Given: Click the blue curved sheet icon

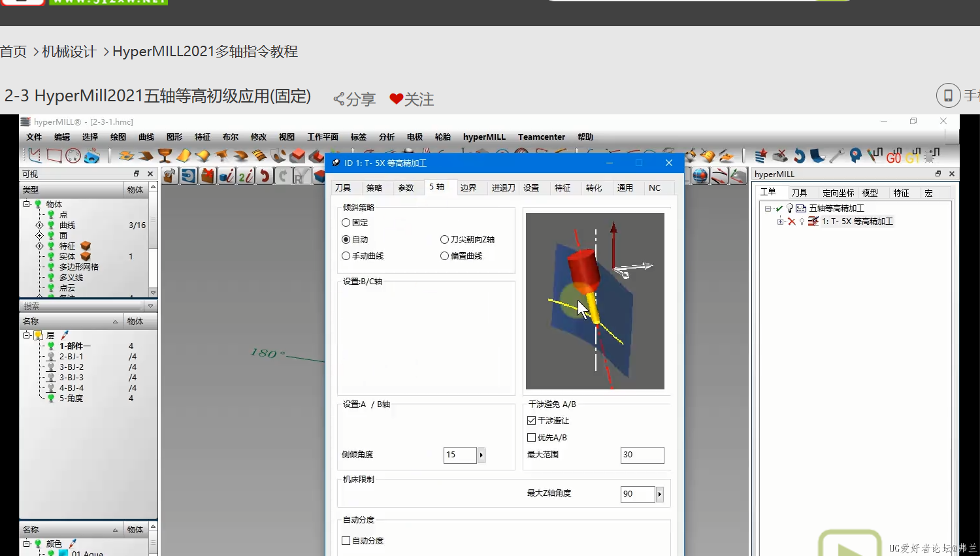Looking at the screenshot, I should 817,155.
